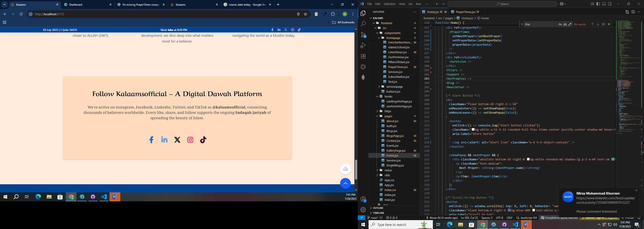Screen dimensions: 644x229
Task: Split the editor right using toolbar icon
Action: pyautogui.click(x=633, y=12)
